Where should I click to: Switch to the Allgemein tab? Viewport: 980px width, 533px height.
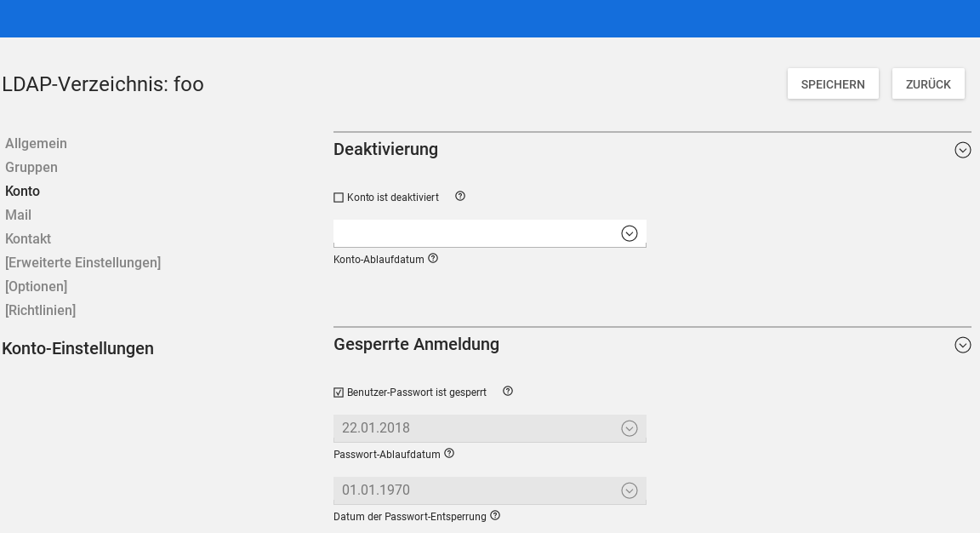pos(36,144)
